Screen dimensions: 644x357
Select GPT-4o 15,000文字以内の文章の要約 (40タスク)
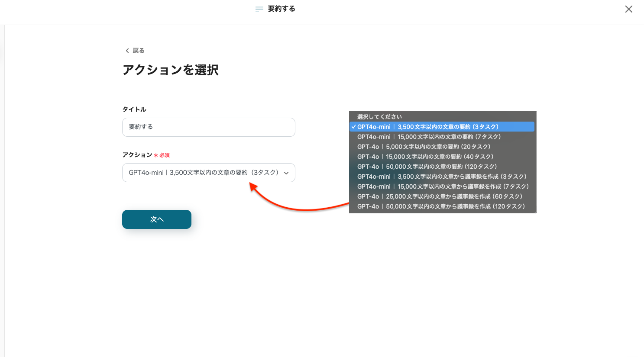point(425,157)
